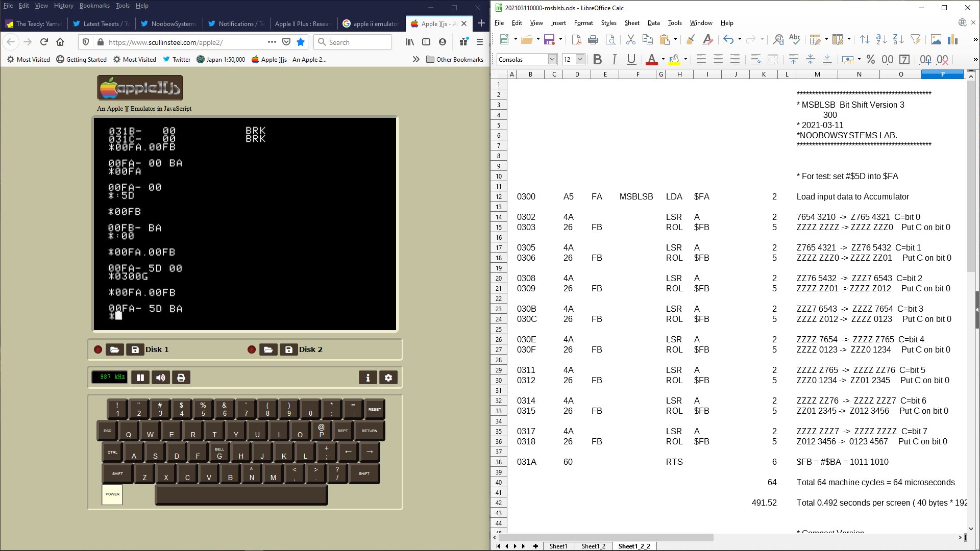Screen dimensions: 980x551
Task: Run Spelling check in Calc toolbar
Action: (795, 40)
